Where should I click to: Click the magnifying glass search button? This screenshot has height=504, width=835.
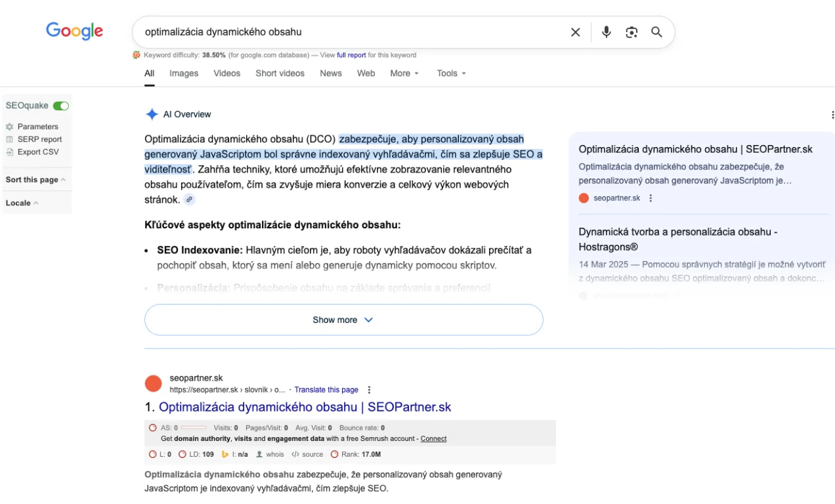(656, 32)
